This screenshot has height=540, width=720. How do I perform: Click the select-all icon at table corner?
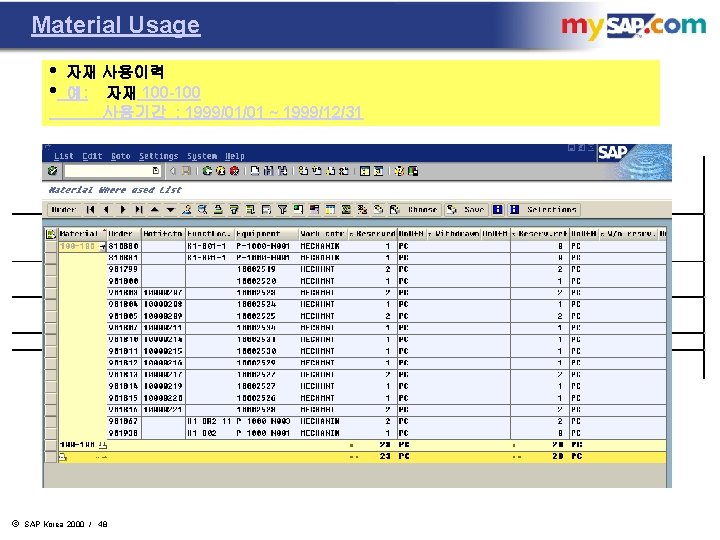[51, 234]
